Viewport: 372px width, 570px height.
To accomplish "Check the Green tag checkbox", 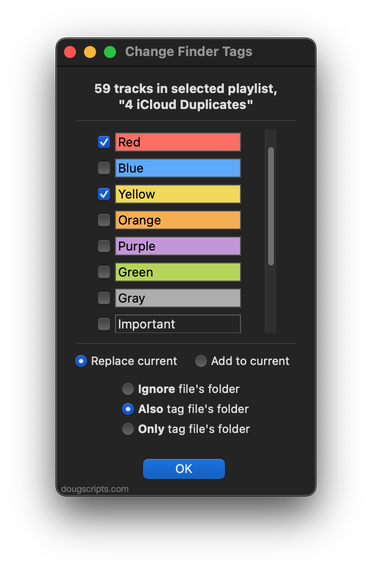I will [x=104, y=272].
